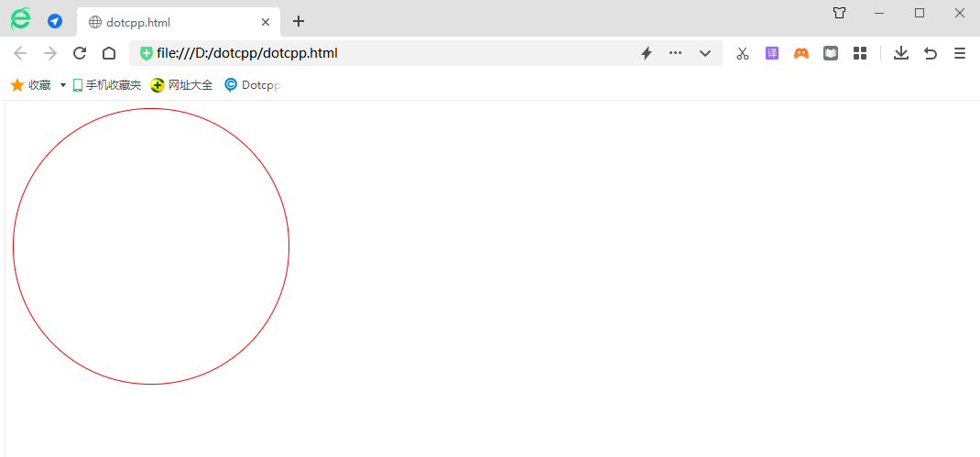This screenshot has height=457, width=980.
Task: Click the green security shield in address bar
Action: tap(147, 53)
